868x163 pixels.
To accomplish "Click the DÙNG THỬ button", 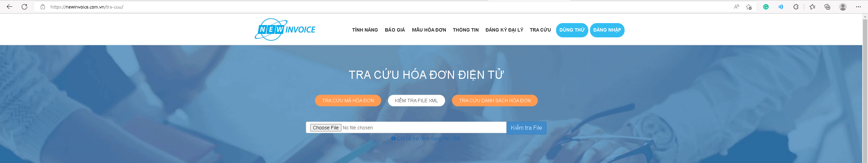I will tap(572, 30).
